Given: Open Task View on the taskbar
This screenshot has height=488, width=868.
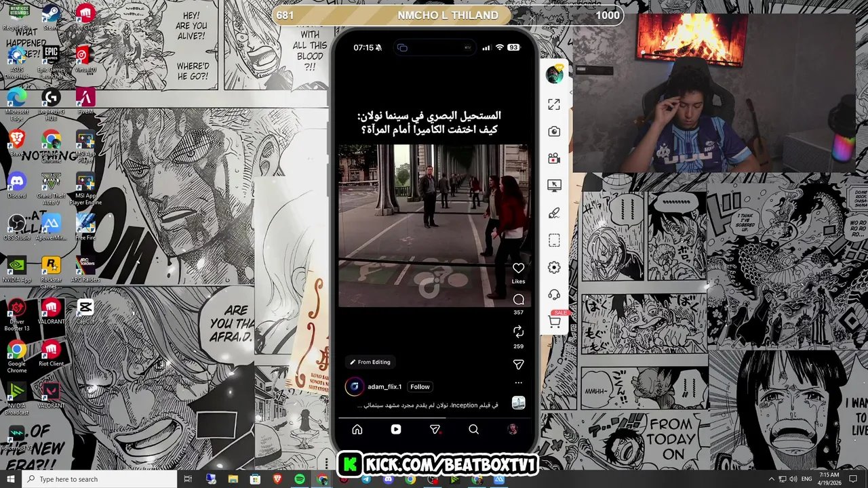Looking at the screenshot, I should [188, 479].
